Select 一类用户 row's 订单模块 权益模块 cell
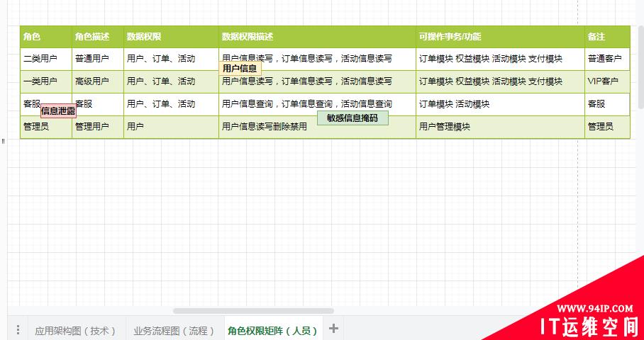 pos(501,81)
